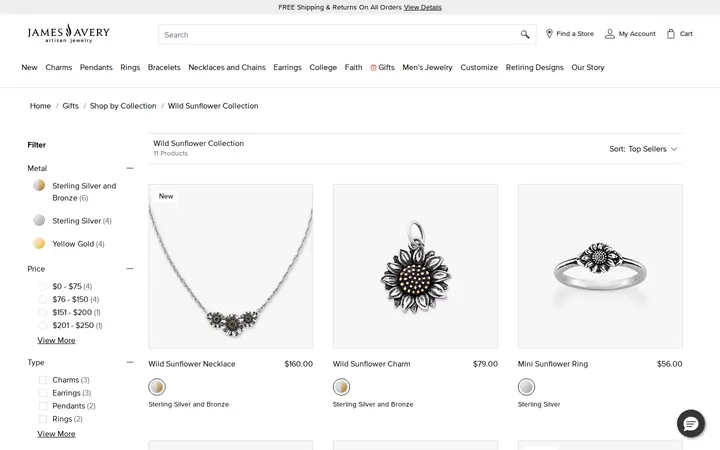This screenshot has width=720, height=450.
Task: Filter by Sterling Silver and Bronze metal
Action: click(x=39, y=185)
